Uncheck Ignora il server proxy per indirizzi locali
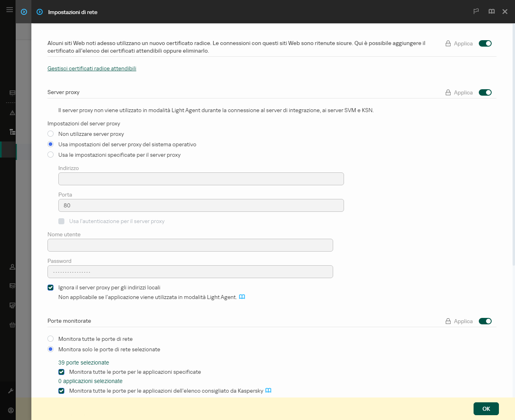Viewport: 515px width, 420px height. (51, 287)
